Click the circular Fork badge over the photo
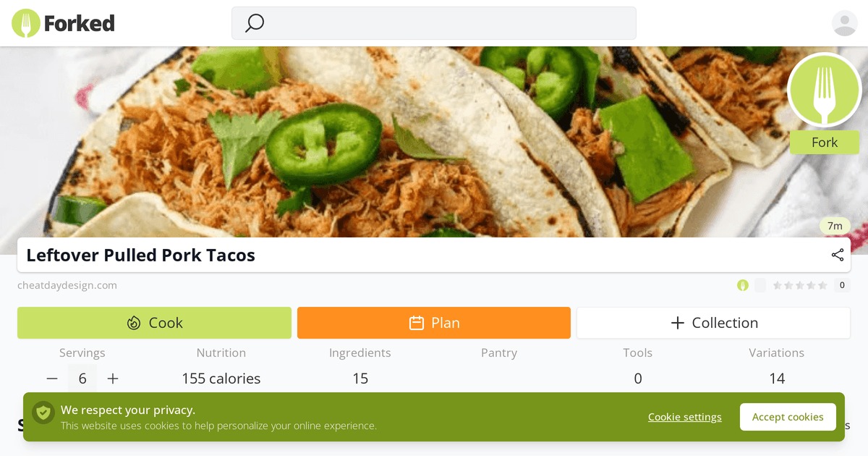This screenshot has width=868, height=456. coord(824,90)
